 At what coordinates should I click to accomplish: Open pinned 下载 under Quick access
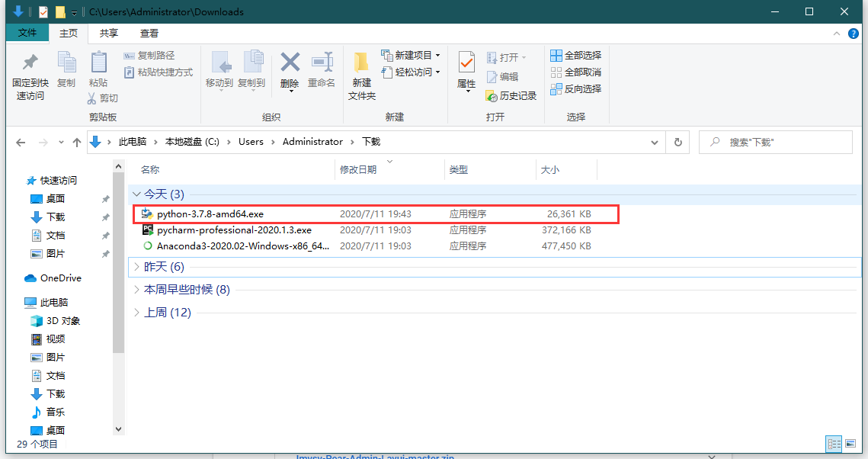coord(56,217)
